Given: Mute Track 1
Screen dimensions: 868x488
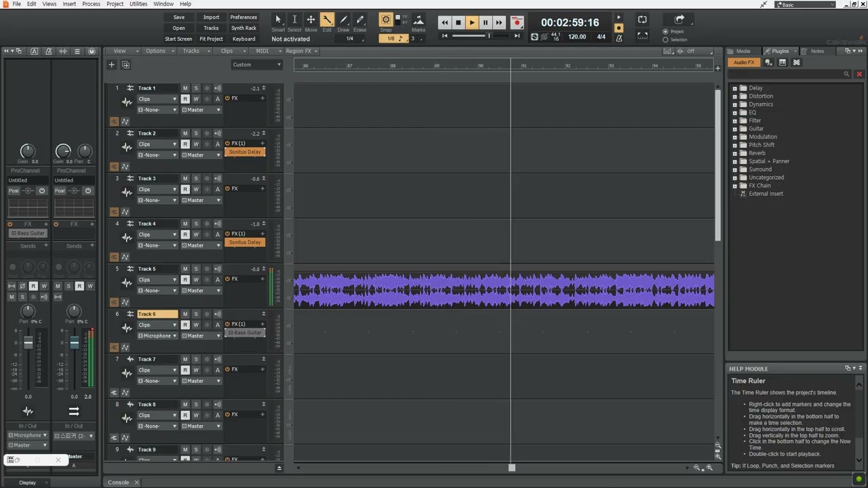Looking at the screenshot, I should 185,88.
